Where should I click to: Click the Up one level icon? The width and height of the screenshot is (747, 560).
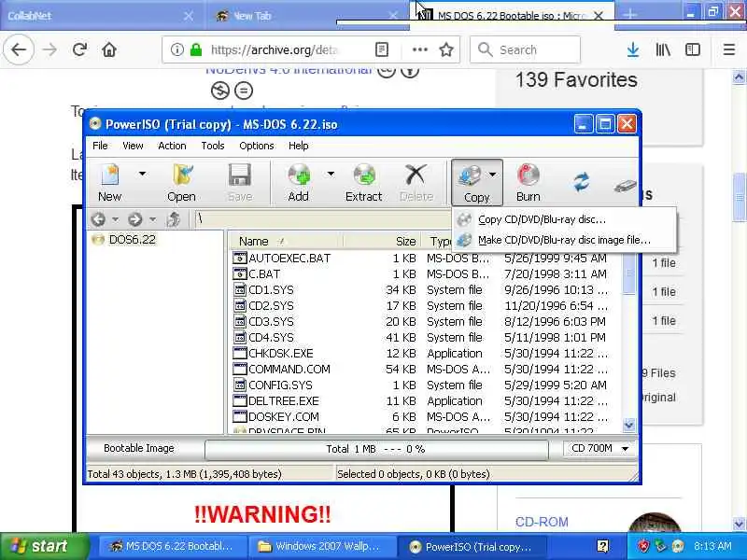[x=174, y=219]
